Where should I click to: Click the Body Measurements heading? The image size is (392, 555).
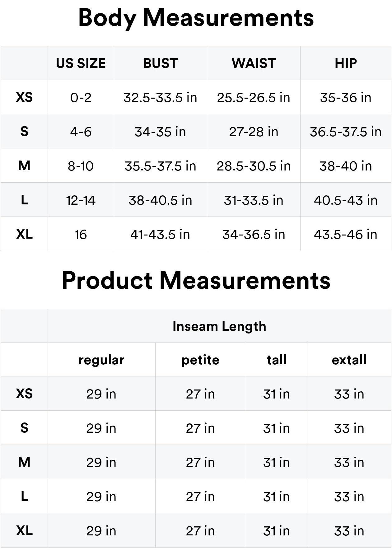pyautogui.click(x=196, y=18)
